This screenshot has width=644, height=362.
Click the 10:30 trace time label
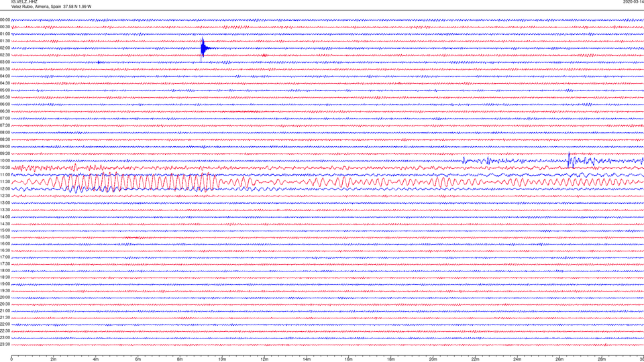(x=5, y=168)
